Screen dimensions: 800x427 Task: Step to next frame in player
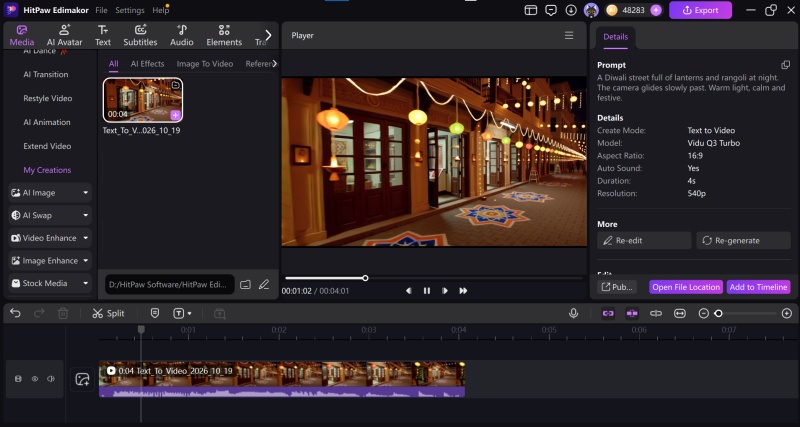[445, 291]
